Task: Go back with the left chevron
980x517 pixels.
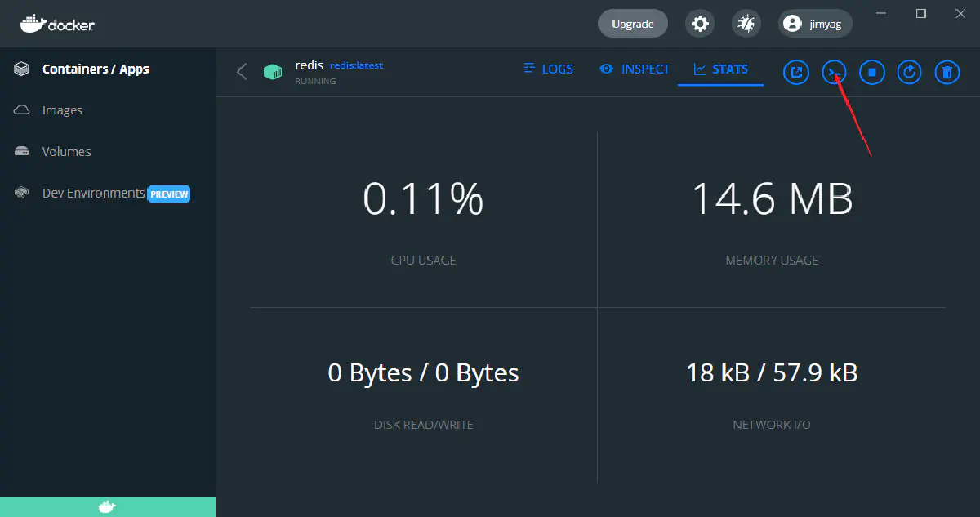Action: [x=242, y=71]
